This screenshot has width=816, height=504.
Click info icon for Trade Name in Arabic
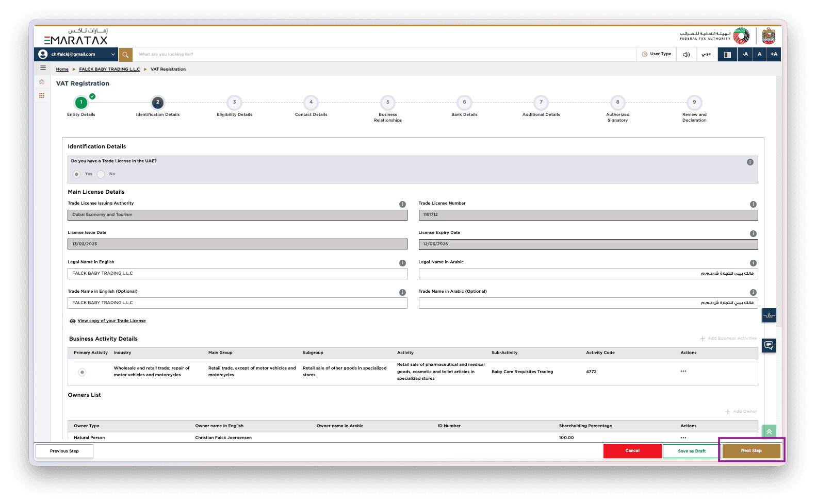[753, 293]
